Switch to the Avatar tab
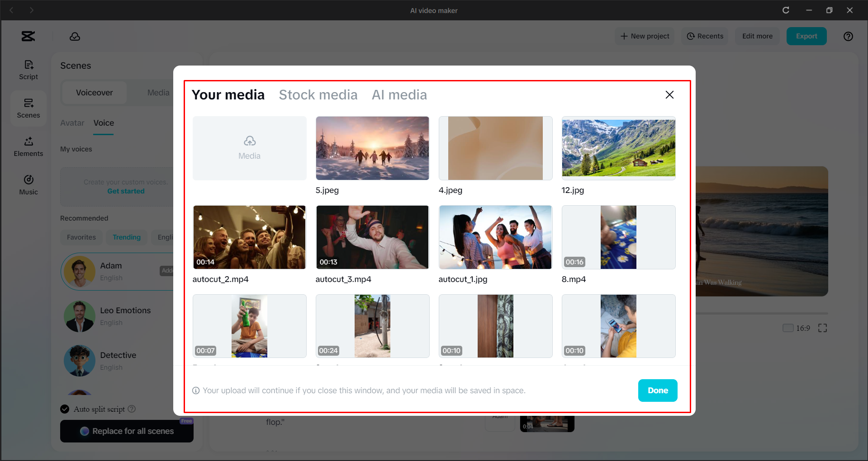Viewport: 868px width, 461px height. [72, 123]
